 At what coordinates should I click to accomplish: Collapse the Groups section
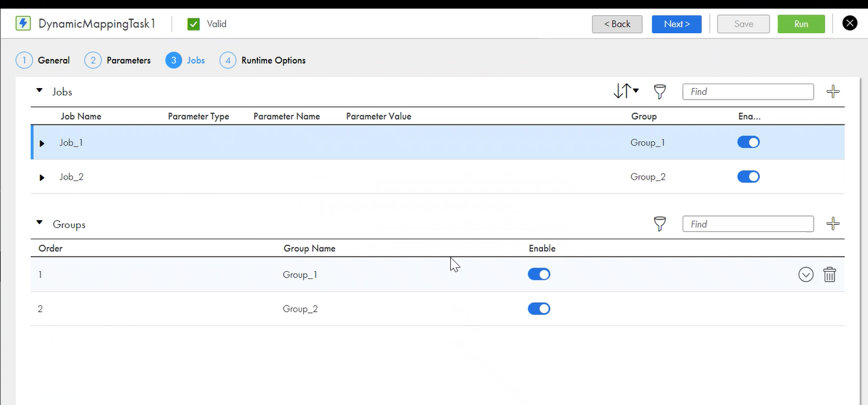pyautogui.click(x=39, y=223)
